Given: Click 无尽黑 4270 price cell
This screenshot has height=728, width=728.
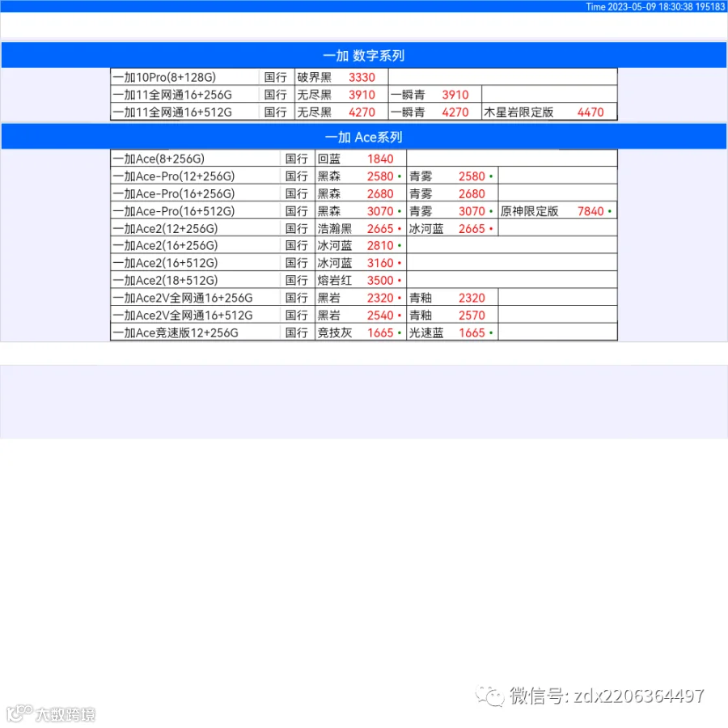Looking at the screenshot, I should point(341,112).
